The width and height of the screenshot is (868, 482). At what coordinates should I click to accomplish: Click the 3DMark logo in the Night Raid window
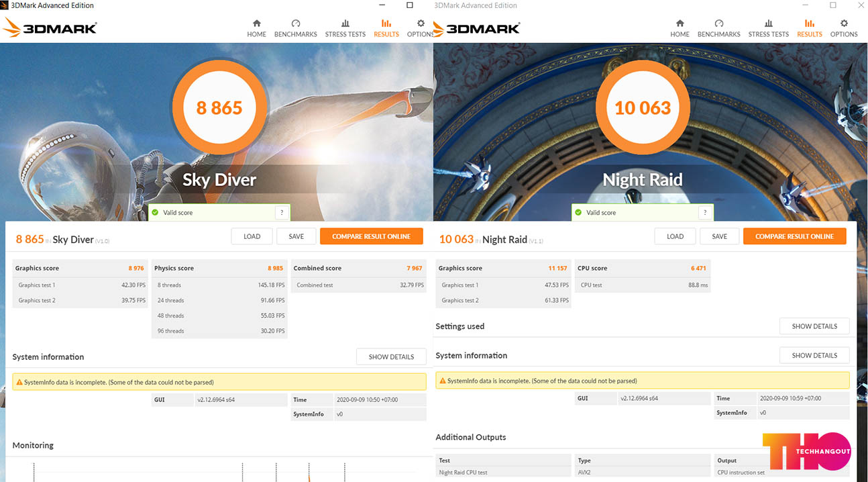click(476, 28)
